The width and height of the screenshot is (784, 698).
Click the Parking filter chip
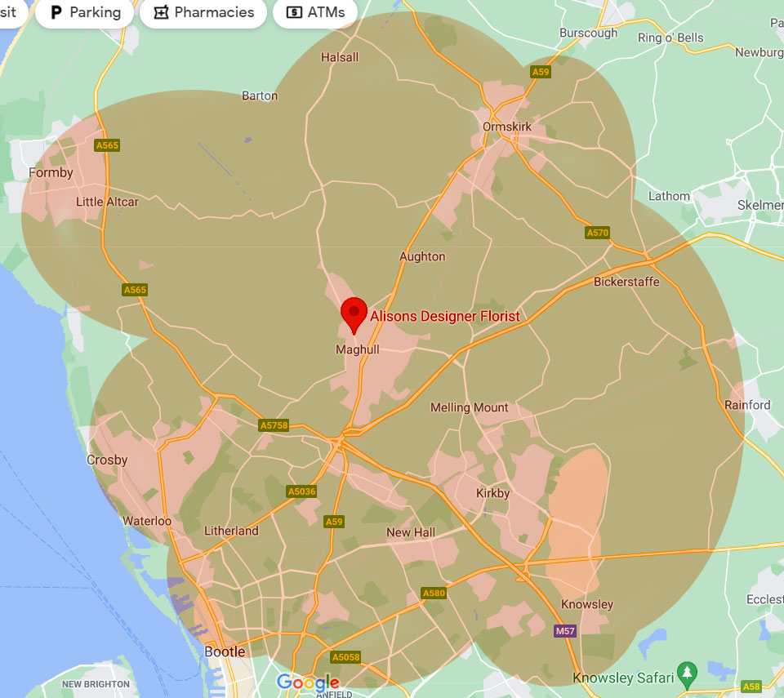[x=85, y=12]
